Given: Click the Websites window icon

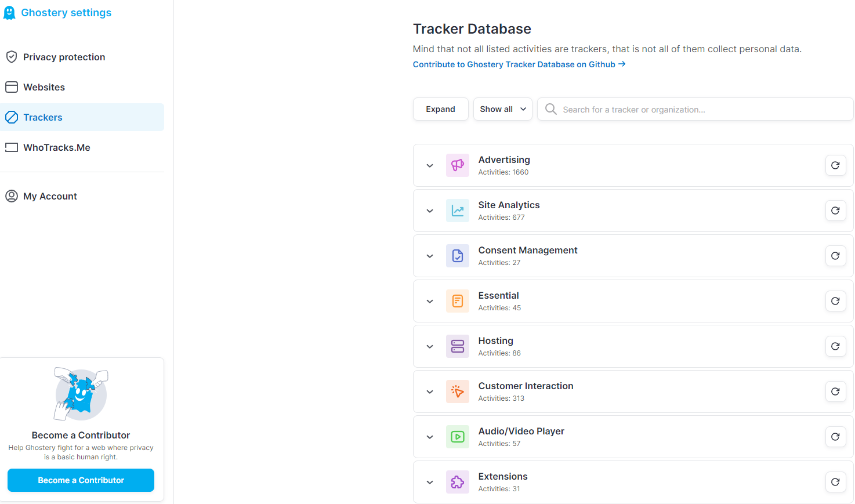Looking at the screenshot, I should point(12,87).
